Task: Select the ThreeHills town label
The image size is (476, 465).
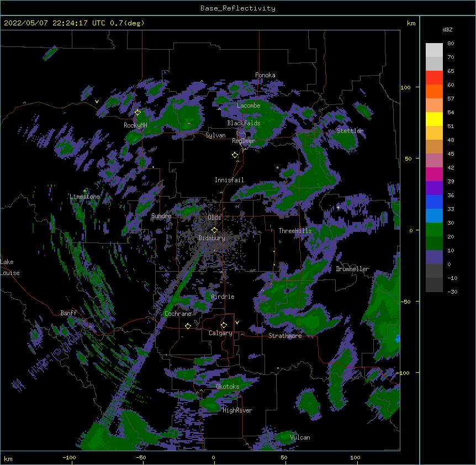Action: point(295,231)
